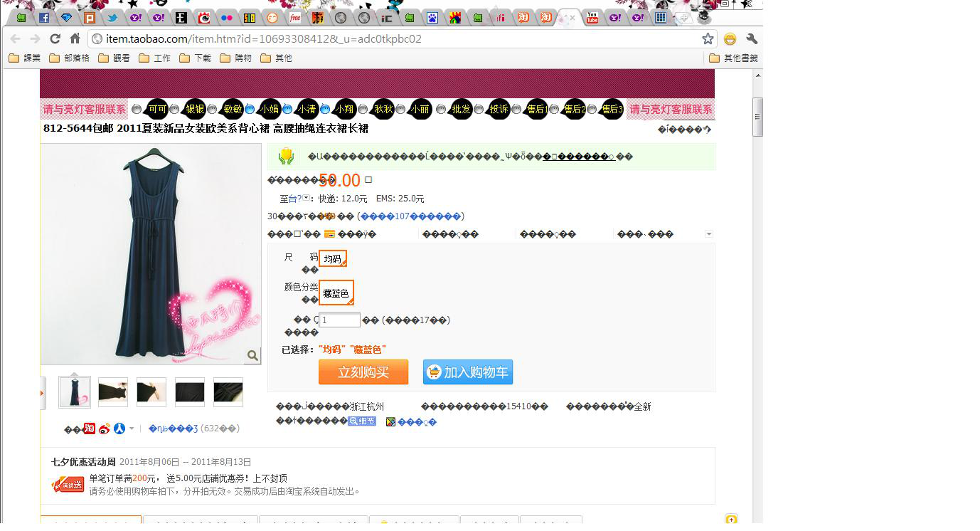The height and width of the screenshot is (531, 980).
Task: Open the 部落格 bookmarks folder
Action: pyautogui.click(x=69, y=58)
